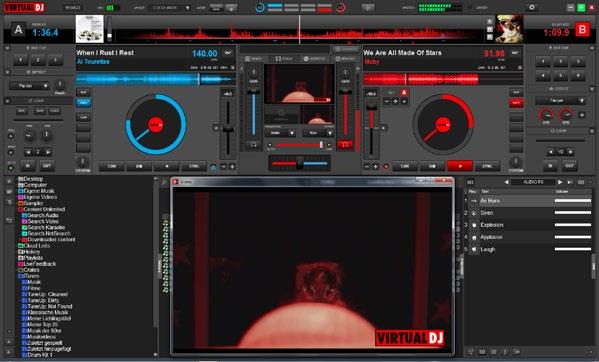Open Playlists folder in tree
This screenshot has height=362, width=599.
[31, 258]
